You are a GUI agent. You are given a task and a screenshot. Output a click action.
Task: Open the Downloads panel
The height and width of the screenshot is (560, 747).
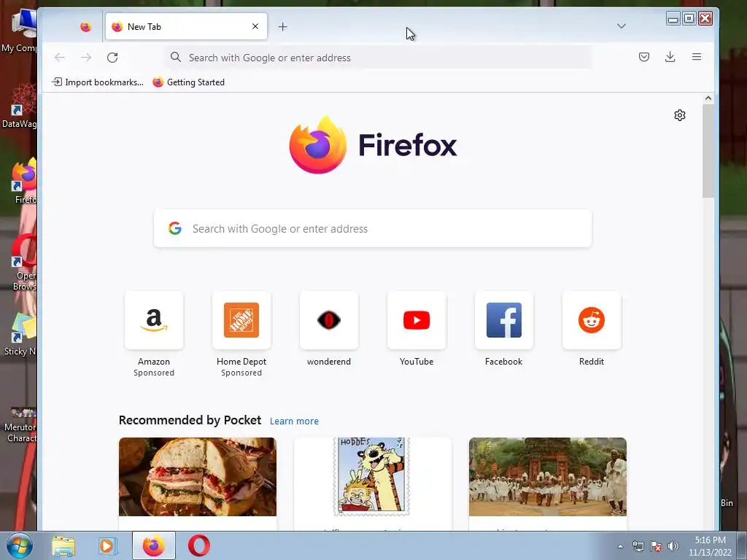(670, 57)
